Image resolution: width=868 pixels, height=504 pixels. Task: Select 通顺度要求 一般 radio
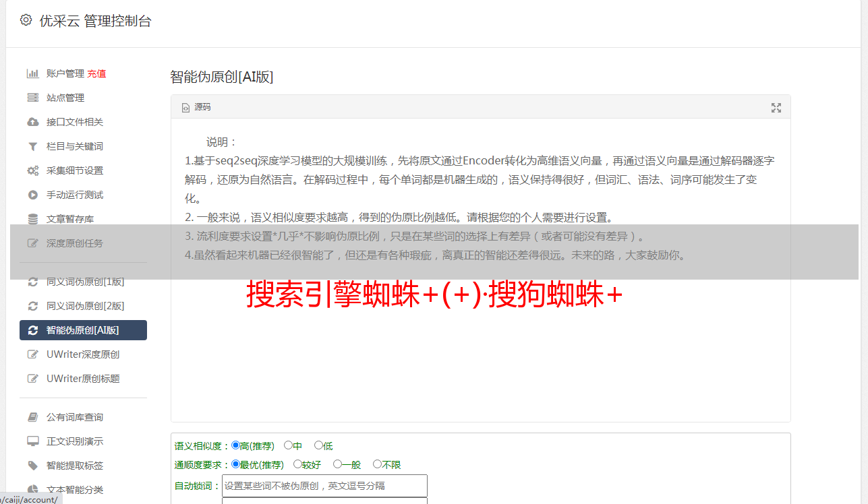tap(337, 464)
